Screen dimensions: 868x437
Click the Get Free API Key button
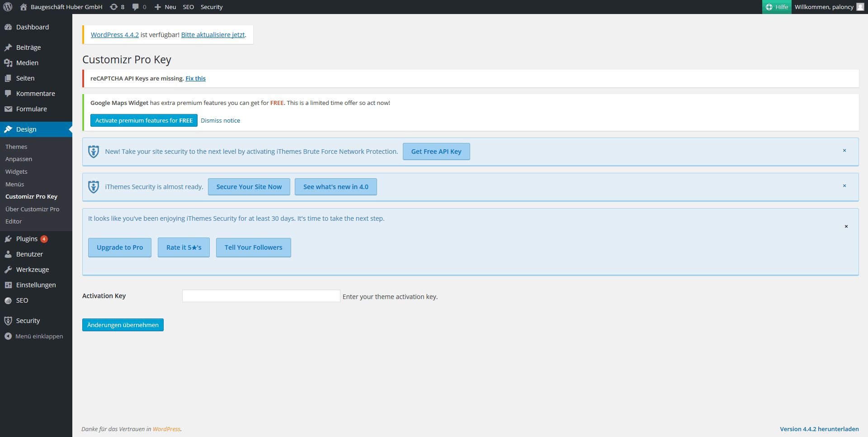pyautogui.click(x=436, y=152)
